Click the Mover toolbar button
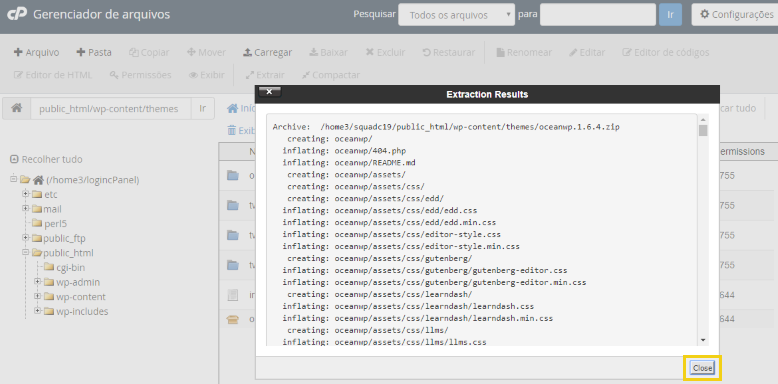The width and height of the screenshot is (778, 384). [206, 52]
